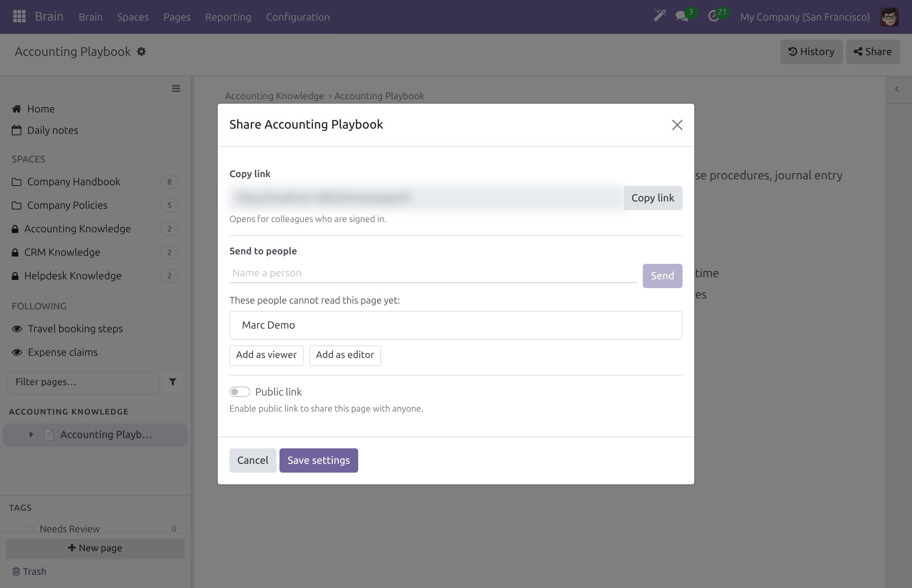
Task: Open the Configuration menu
Action: (298, 17)
